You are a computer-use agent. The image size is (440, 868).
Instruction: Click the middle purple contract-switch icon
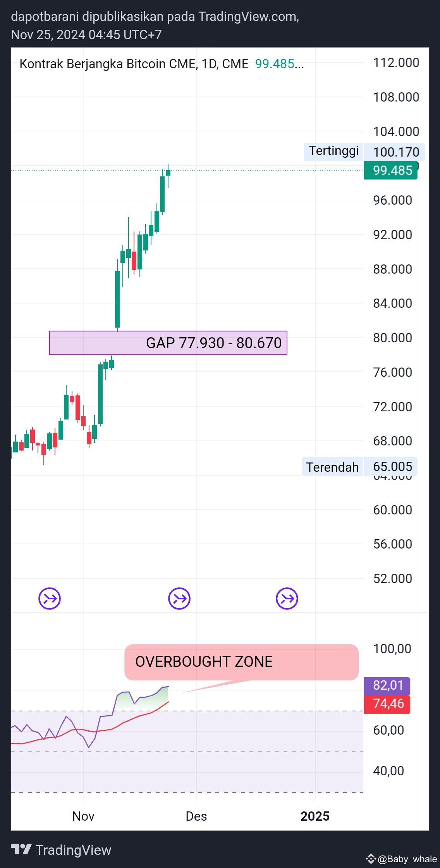coord(179,599)
